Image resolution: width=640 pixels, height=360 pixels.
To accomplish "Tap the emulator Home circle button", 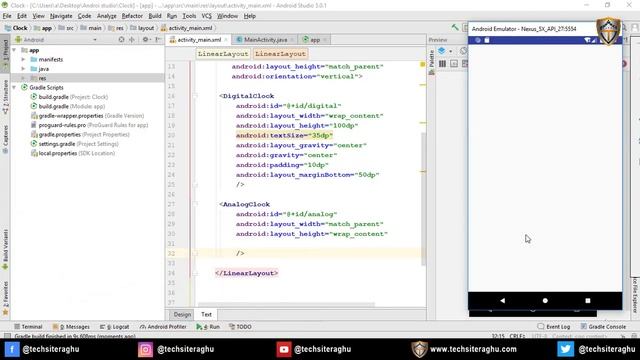I will click(545, 300).
